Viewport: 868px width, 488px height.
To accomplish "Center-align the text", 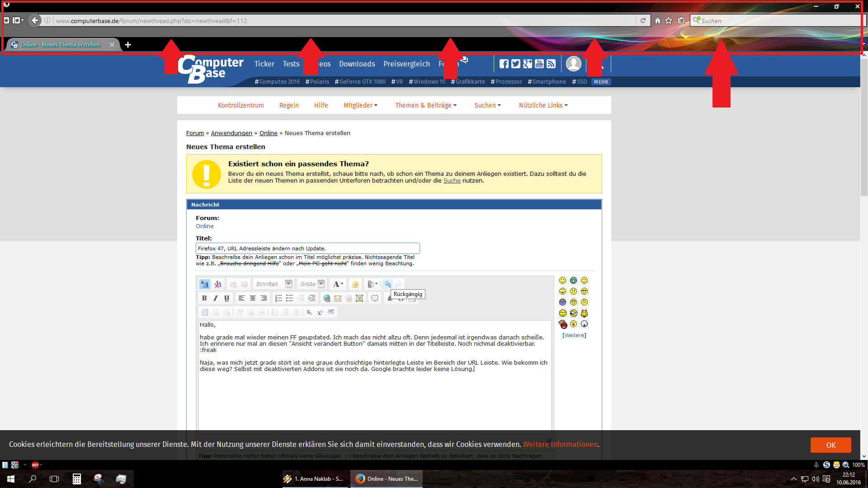I will 253,298.
